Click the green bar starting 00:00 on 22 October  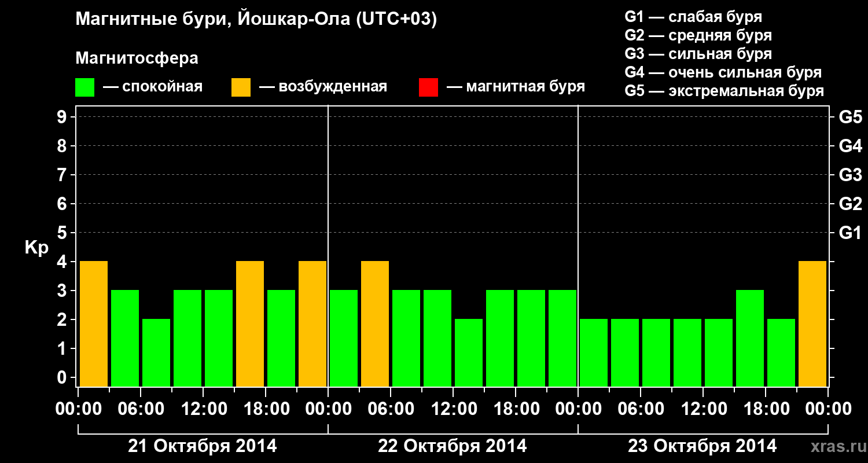tap(344, 339)
